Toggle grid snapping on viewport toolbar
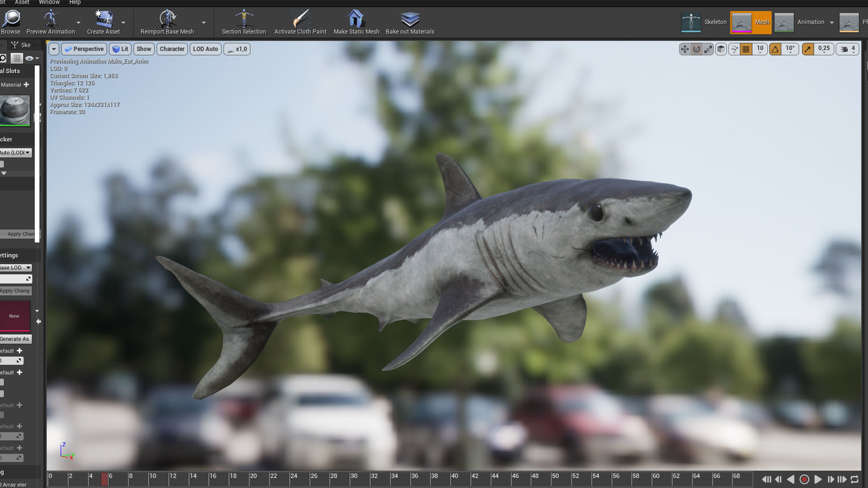 746,49
